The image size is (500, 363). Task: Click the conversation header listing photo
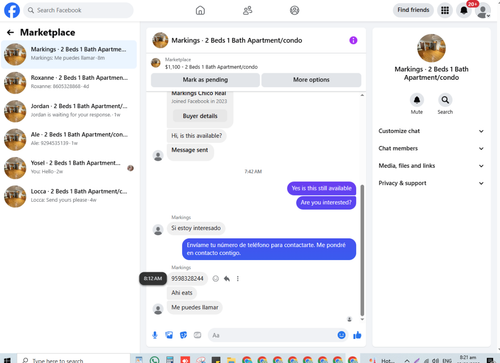pyautogui.click(x=160, y=40)
